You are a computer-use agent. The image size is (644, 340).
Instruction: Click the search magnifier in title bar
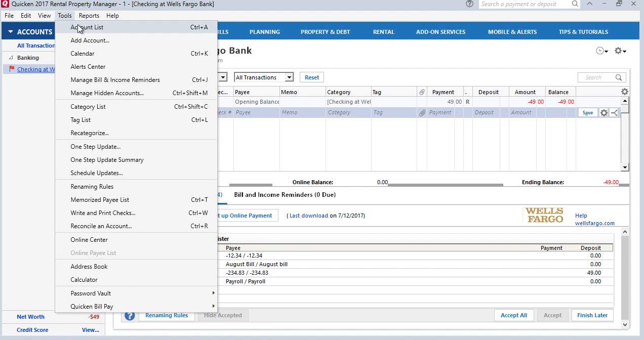pos(575,4)
